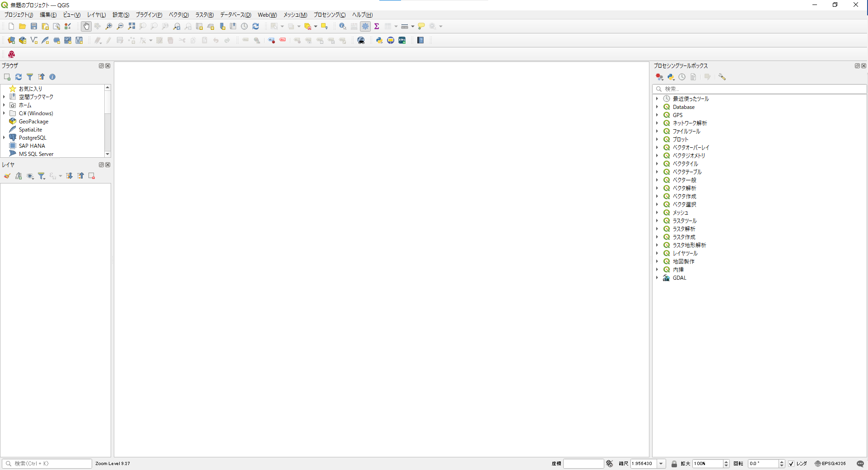Open the ベクタ(O) menu
Screen dimensions: 868x470
[179, 15]
